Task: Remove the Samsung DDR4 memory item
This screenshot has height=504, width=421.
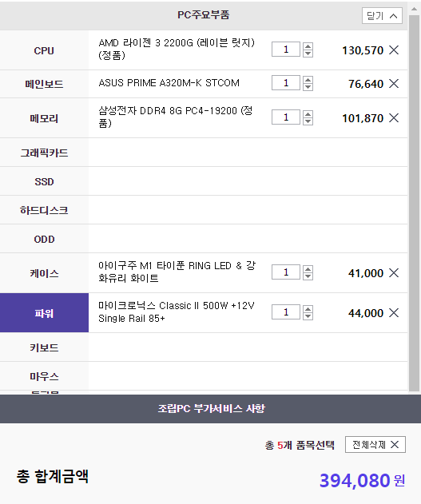Action: point(394,117)
